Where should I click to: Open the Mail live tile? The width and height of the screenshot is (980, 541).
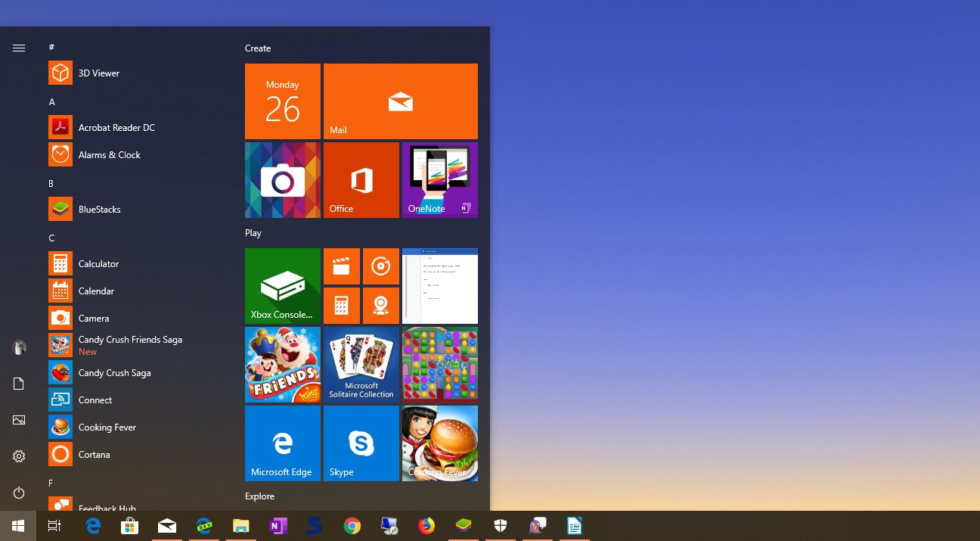401,101
